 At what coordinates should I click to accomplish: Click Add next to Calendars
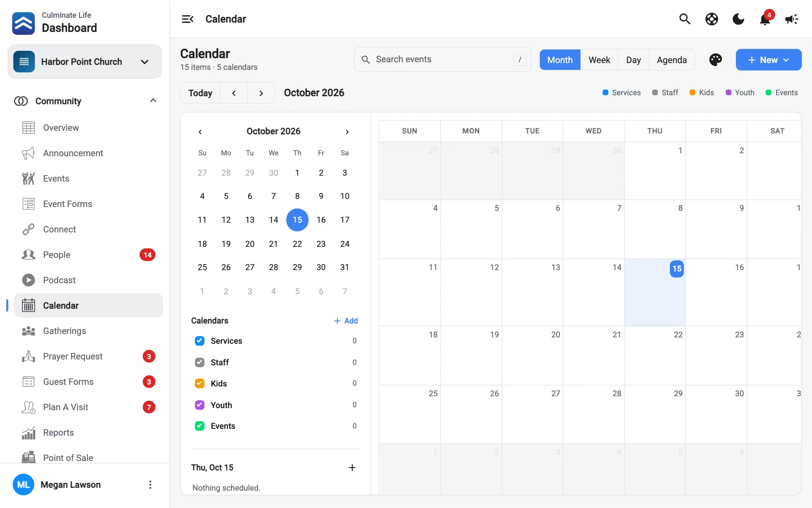pos(346,321)
